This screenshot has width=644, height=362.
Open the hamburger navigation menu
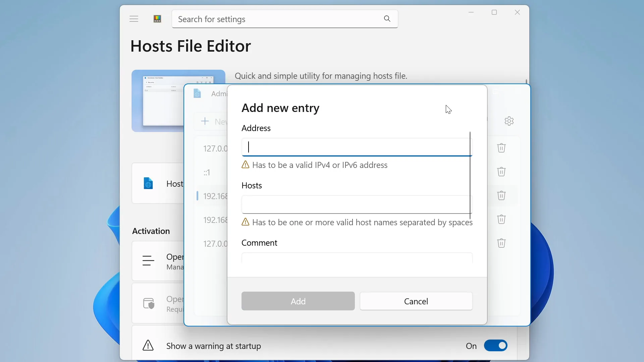click(x=134, y=19)
